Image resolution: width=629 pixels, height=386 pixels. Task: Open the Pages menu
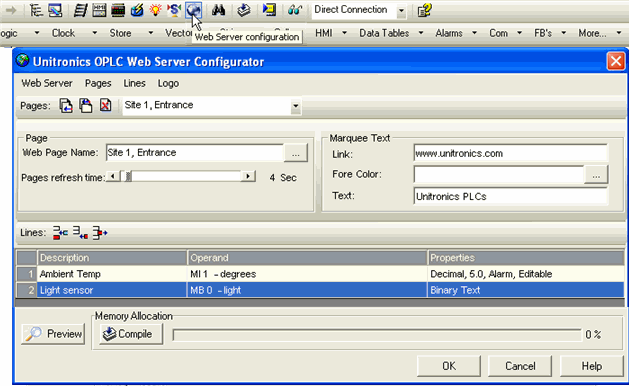point(98,83)
